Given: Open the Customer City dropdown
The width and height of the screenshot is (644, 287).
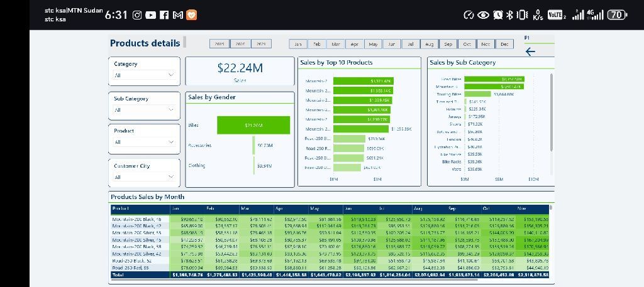Looking at the screenshot, I should (x=144, y=177).
